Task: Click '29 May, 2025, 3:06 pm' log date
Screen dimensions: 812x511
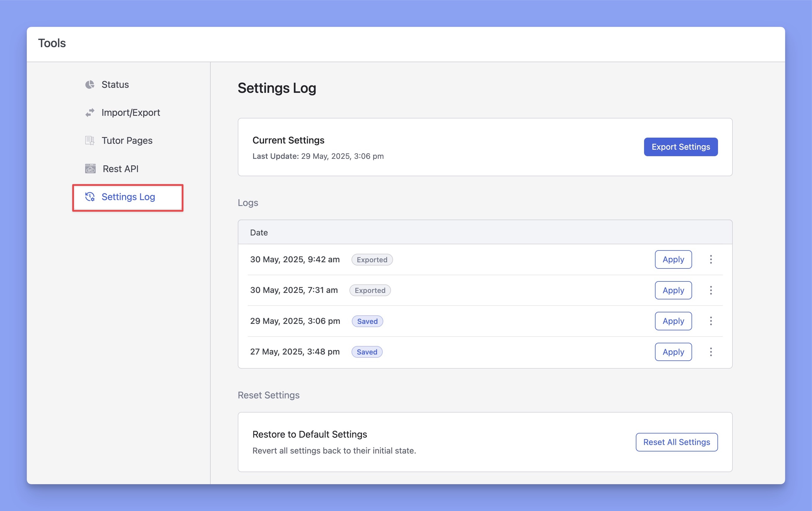Action: [295, 321]
